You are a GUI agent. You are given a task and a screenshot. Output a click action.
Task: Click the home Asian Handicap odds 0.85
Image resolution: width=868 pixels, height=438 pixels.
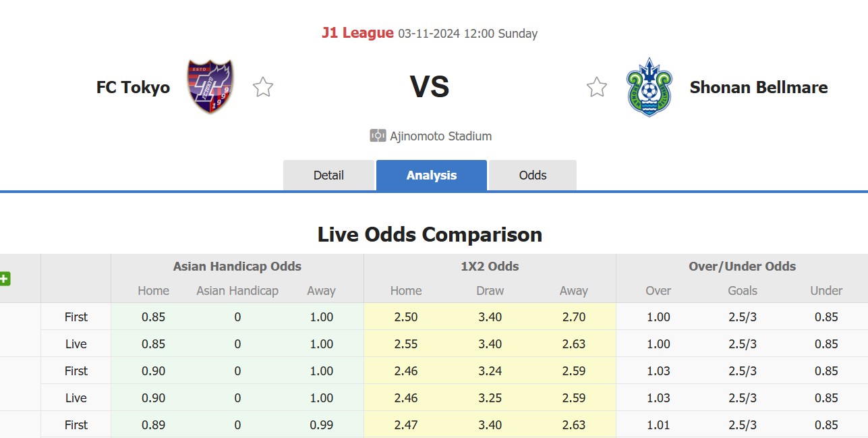(x=153, y=317)
